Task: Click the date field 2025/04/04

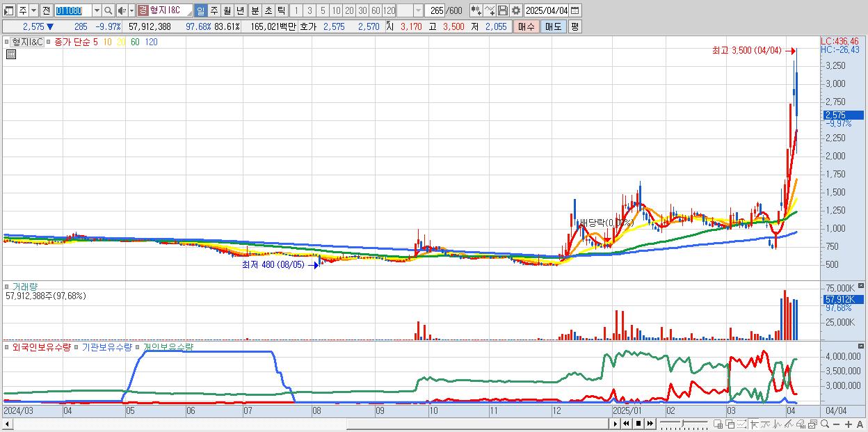Action: click(547, 10)
